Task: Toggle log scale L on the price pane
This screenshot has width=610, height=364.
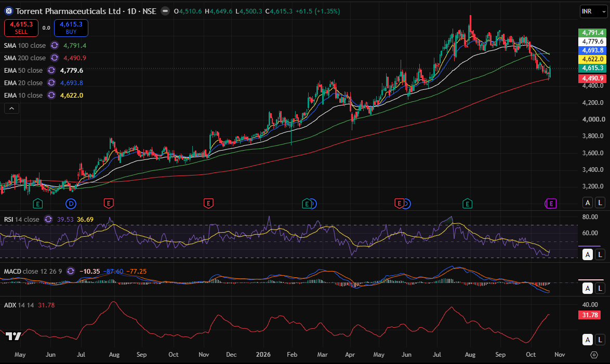Action: point(600,203)
